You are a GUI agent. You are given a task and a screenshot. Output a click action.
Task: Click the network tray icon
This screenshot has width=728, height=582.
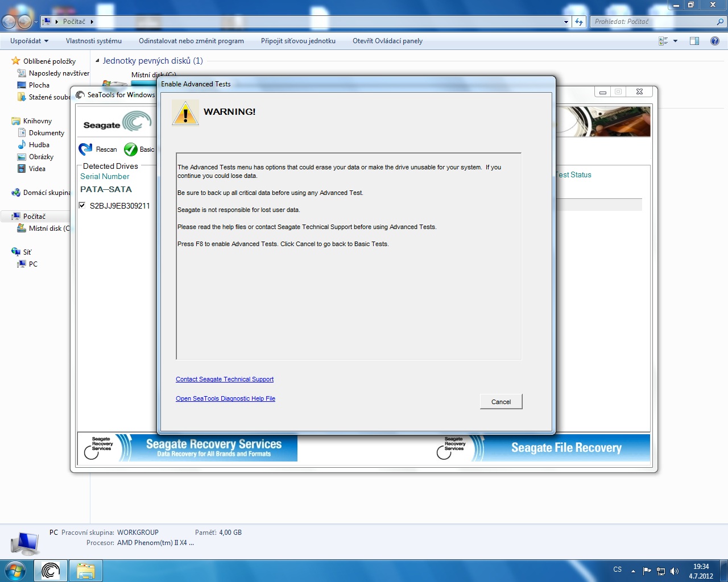tap(661, 571)
